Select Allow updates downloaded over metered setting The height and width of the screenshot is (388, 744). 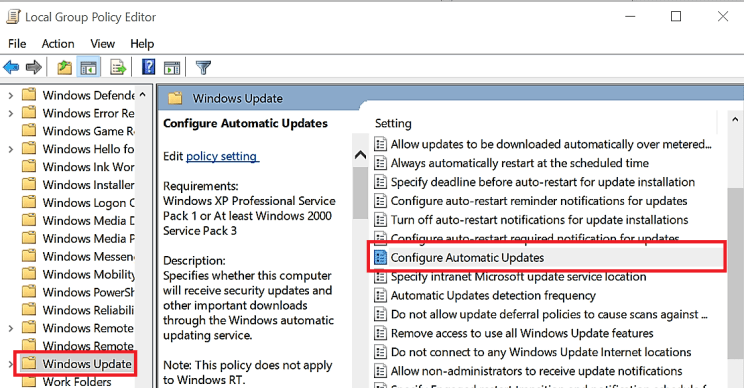tap(551, 144)
